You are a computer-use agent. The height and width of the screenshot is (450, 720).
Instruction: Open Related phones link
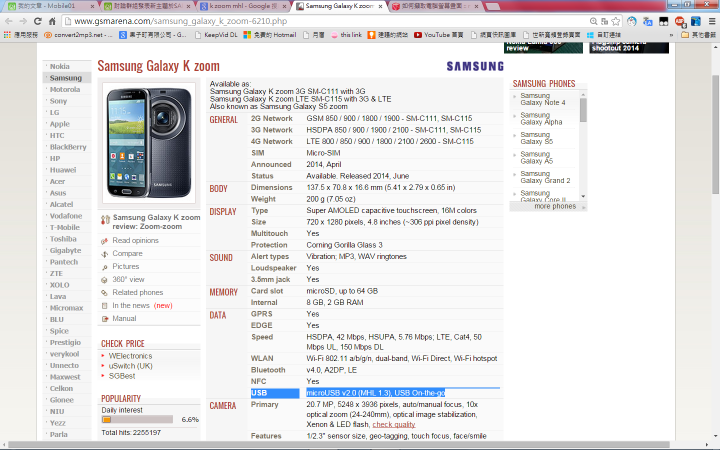(138, 292)
